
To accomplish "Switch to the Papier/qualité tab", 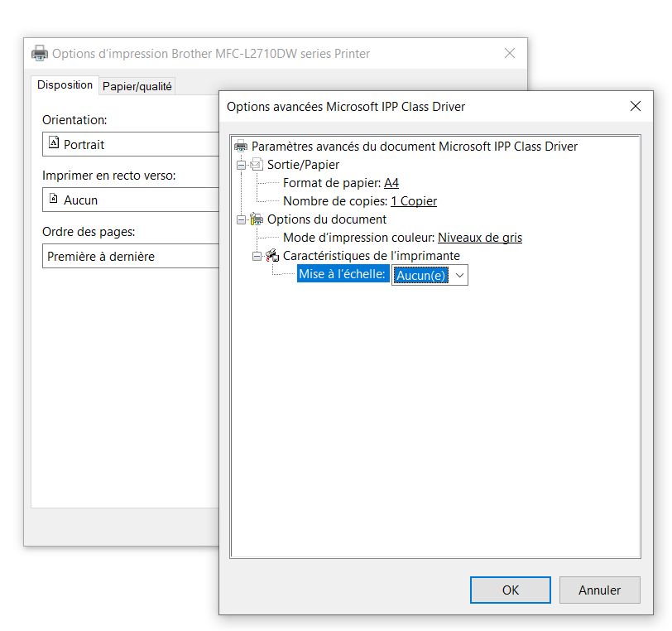I will 137,86.
